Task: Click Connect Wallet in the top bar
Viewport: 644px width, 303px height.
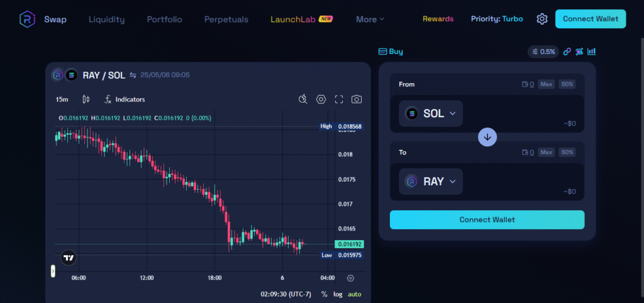Action: [x=591, y=19]
